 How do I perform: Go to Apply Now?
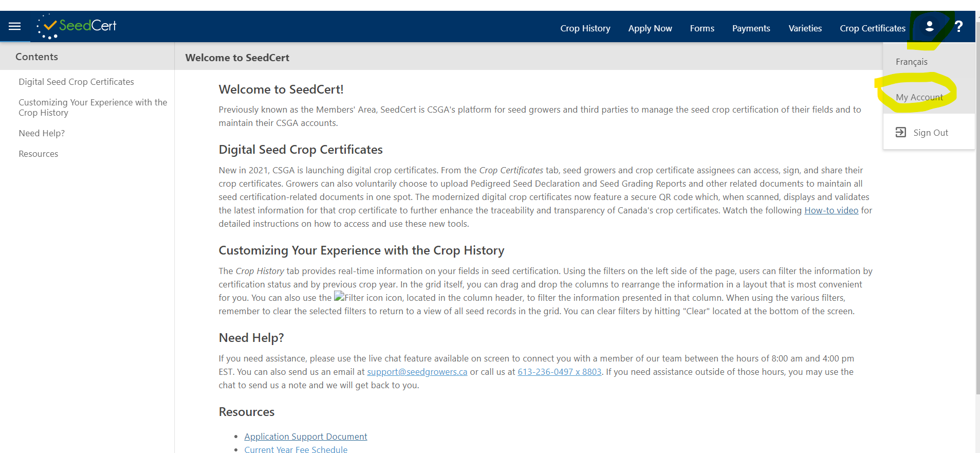pyautogui.click(x=650, y=28)
